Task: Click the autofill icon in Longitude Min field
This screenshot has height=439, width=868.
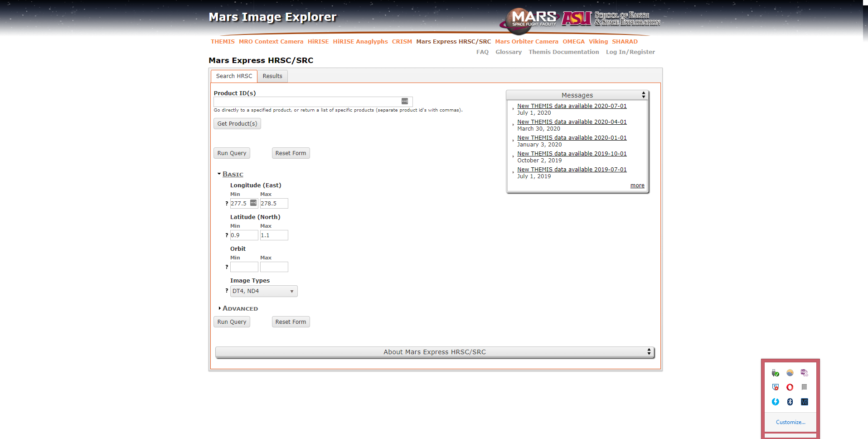Action: tap(253, 203)
